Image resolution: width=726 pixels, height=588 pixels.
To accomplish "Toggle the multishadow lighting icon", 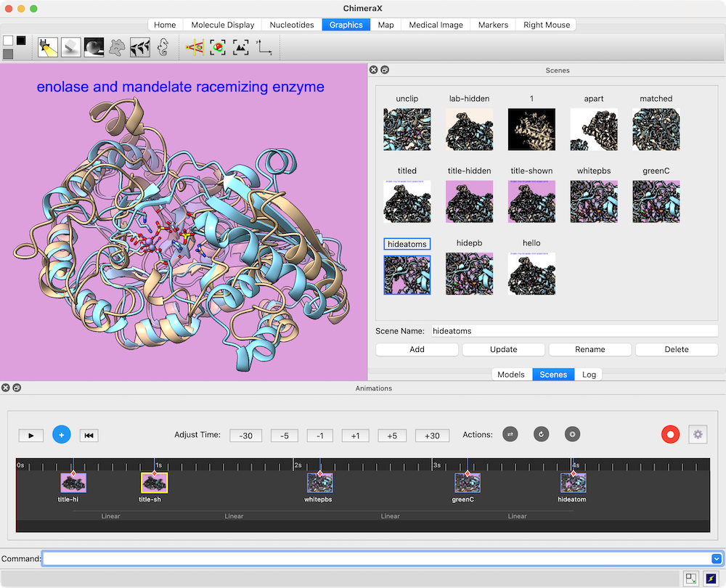I will [x=140, y=48].
